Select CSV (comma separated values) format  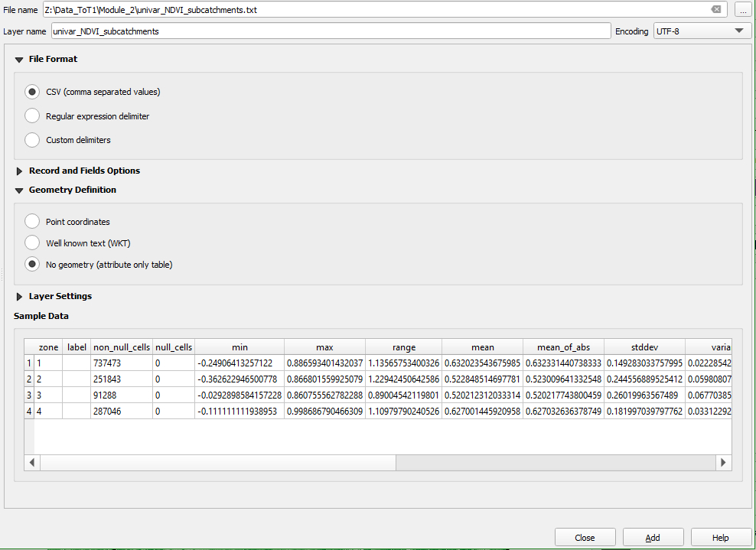pyautogui.click(x=31, y=91)
